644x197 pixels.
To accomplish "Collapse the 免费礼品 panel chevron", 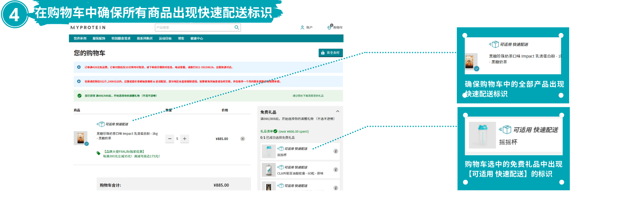I will pos(337,112).
